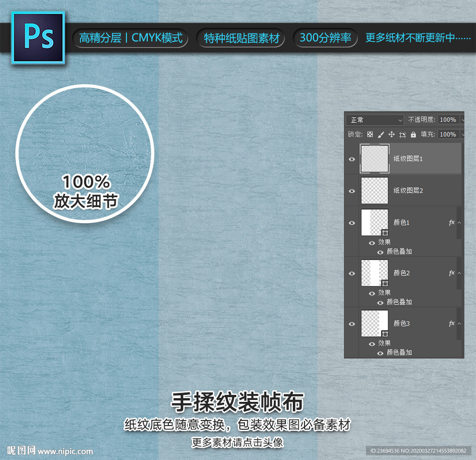The image size is (476, 460).
Task: Open the 填充 fill slider arrow
Action: (463, 134)
